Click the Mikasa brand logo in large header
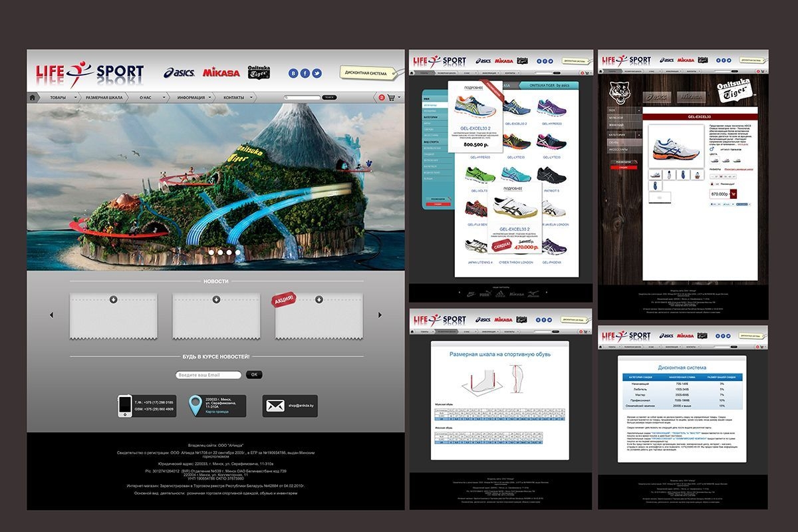 221,72
